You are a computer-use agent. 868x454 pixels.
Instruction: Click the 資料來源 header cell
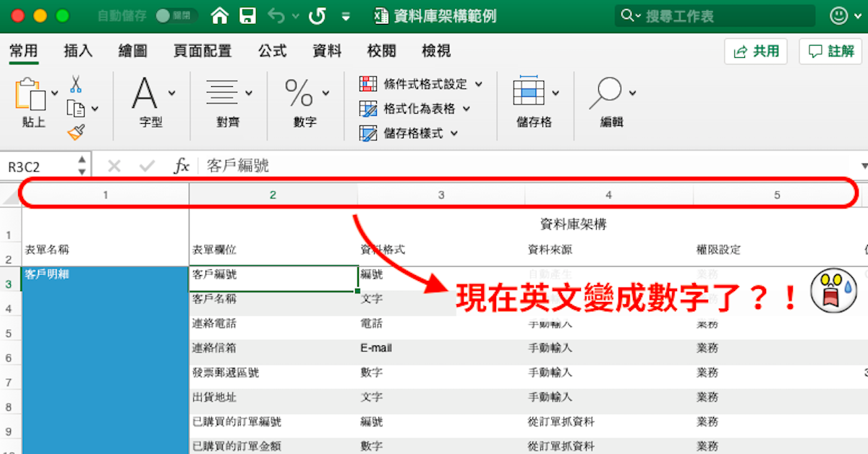[x=550, y=250]
